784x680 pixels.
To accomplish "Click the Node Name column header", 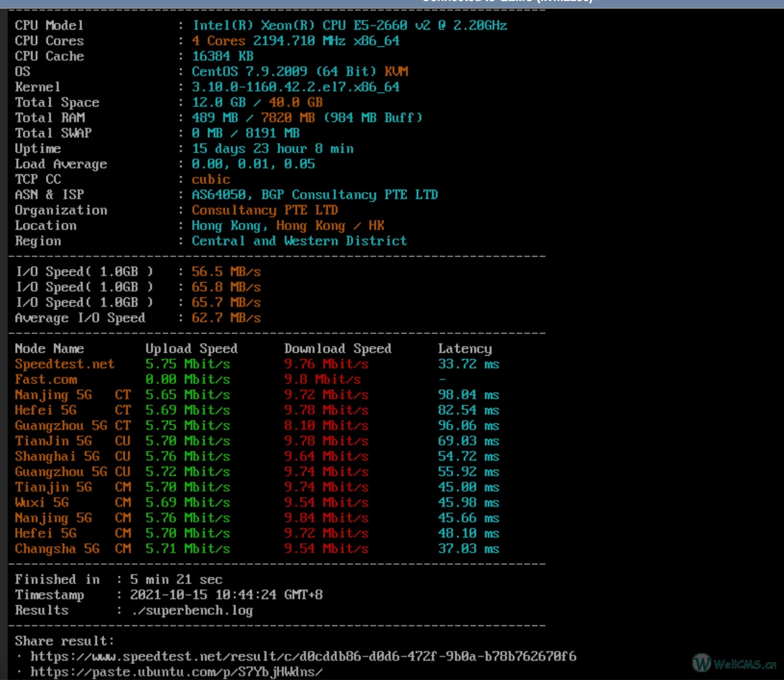I will (49, 349).
